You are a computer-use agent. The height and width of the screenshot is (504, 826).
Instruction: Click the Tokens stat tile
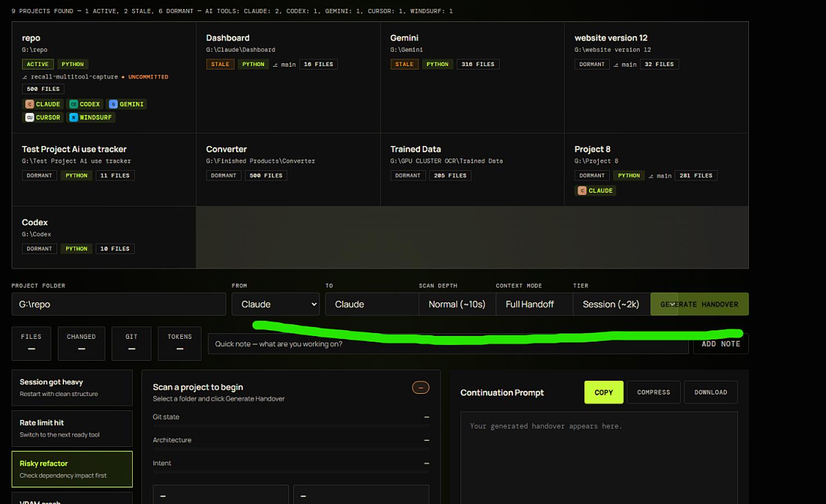(x=180, y=343)
